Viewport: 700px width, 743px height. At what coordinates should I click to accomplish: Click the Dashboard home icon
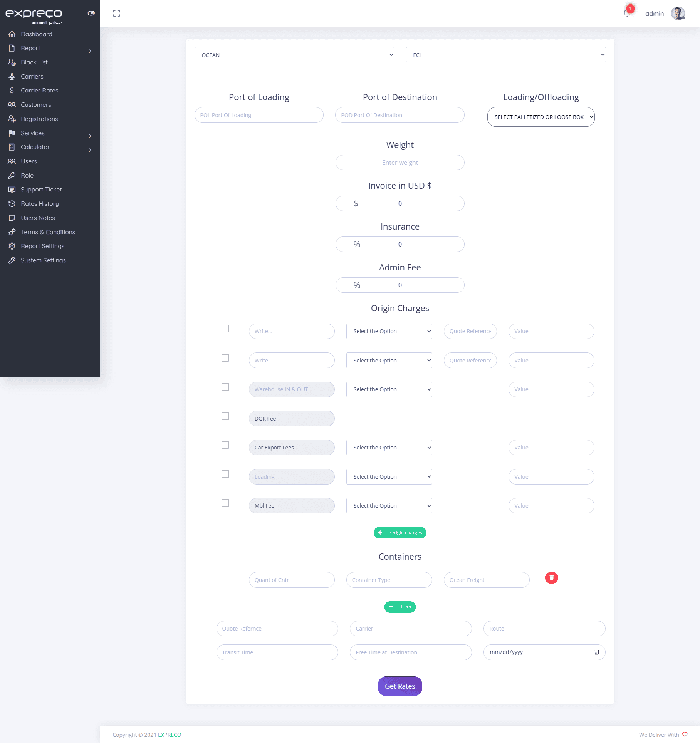[x=12, y=34]
